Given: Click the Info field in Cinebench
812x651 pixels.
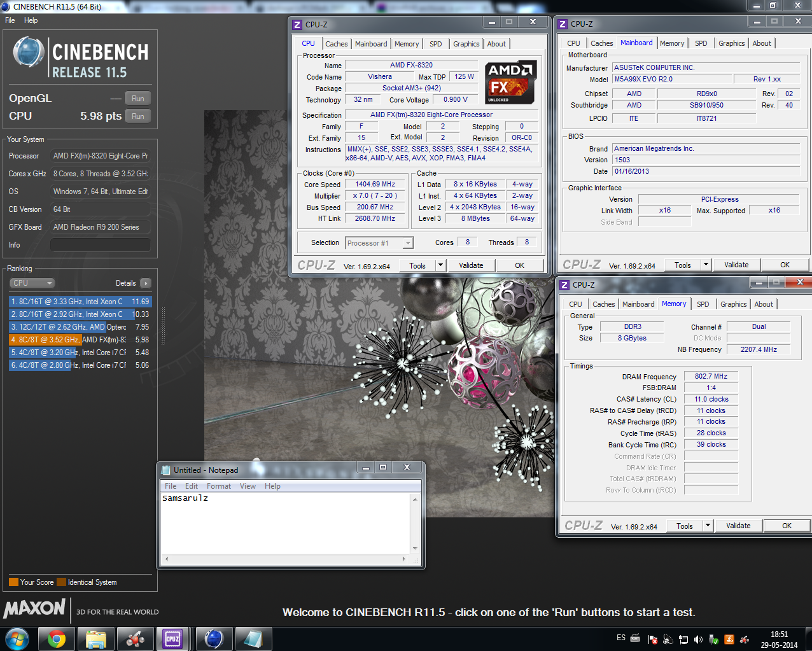Looking at the screenshot, I should (101, 245).
